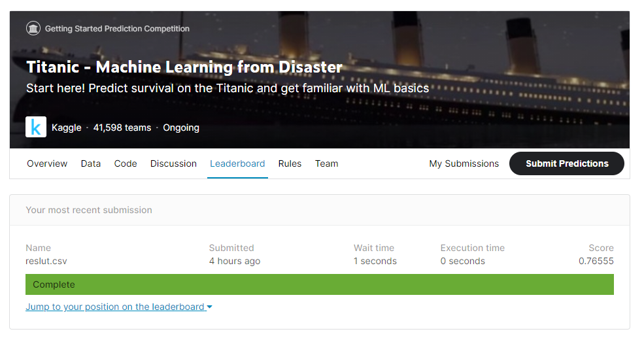Click the Wait time column label

tap(374, 248)
